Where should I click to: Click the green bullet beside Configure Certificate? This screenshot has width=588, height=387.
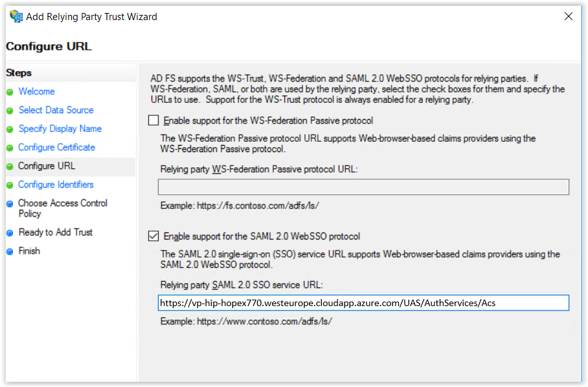pyautogui.click(x=10, y=148)
